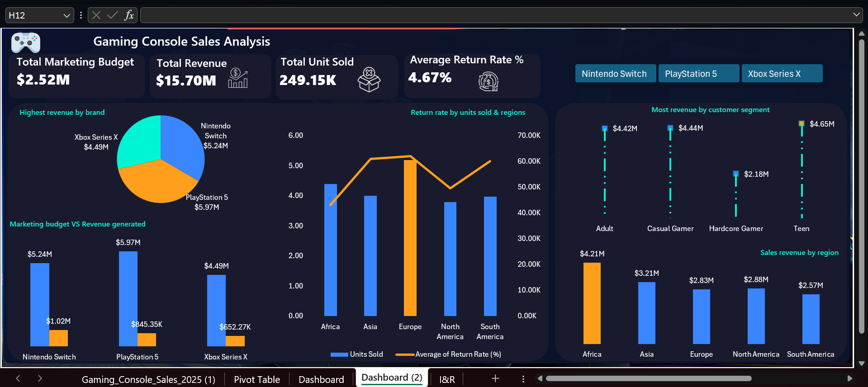
Task: Open the I&R sheet tab
Action: point(447,379)
